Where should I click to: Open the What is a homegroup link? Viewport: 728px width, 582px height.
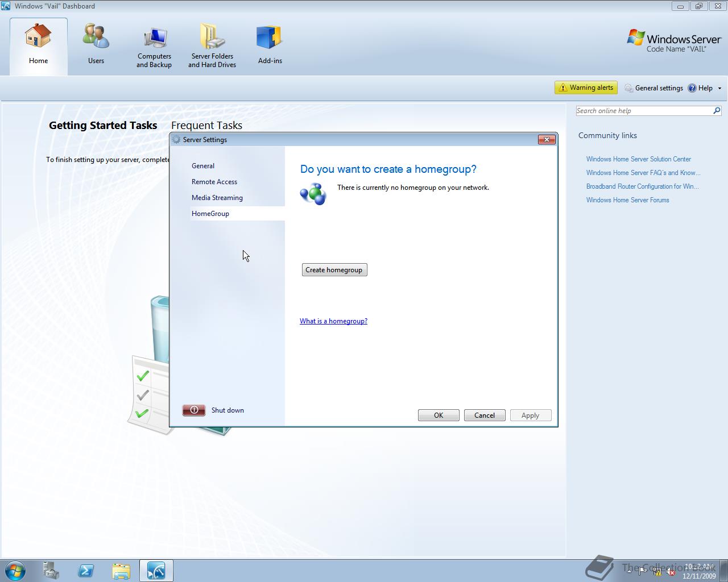(333, 321)
